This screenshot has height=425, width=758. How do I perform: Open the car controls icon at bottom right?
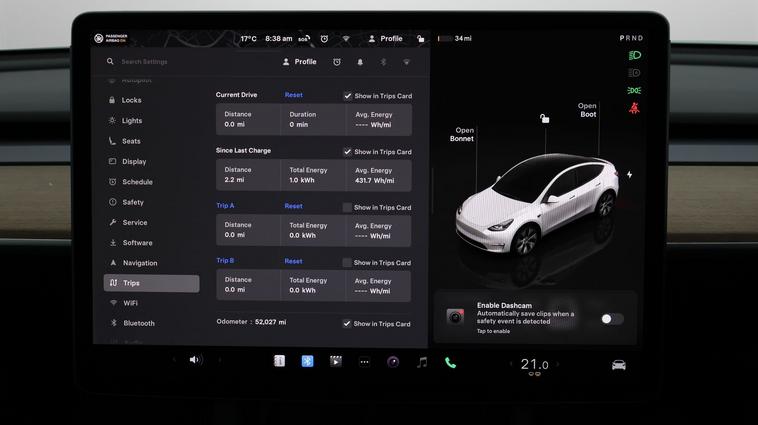[619, 365]
